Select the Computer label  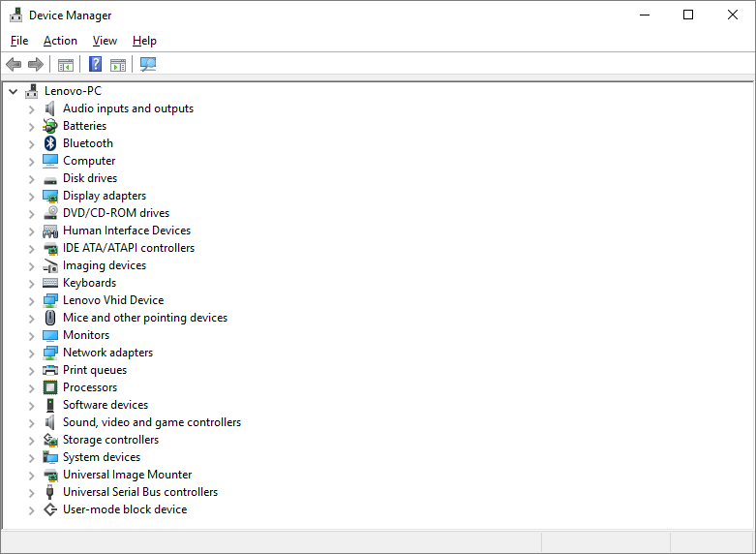(89, 161)
